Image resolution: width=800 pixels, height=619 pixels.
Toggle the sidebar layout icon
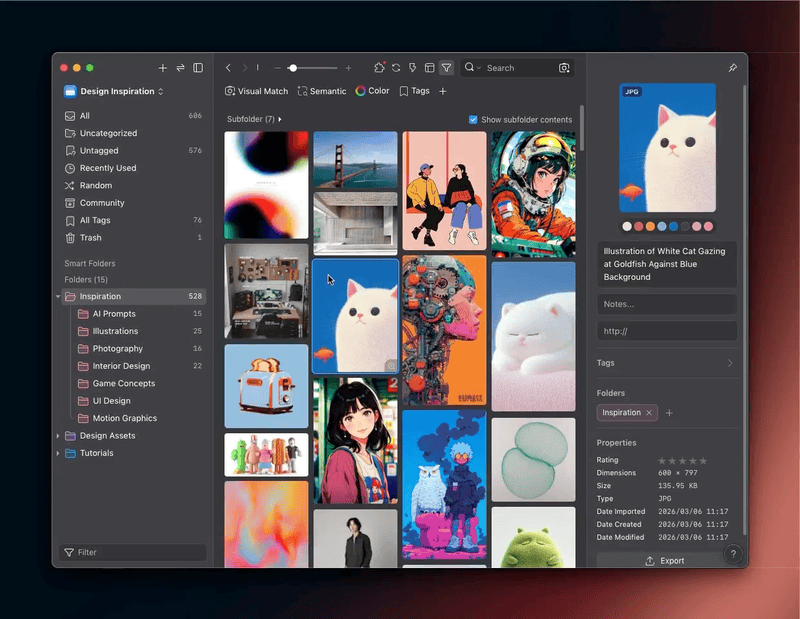(198, 67)
